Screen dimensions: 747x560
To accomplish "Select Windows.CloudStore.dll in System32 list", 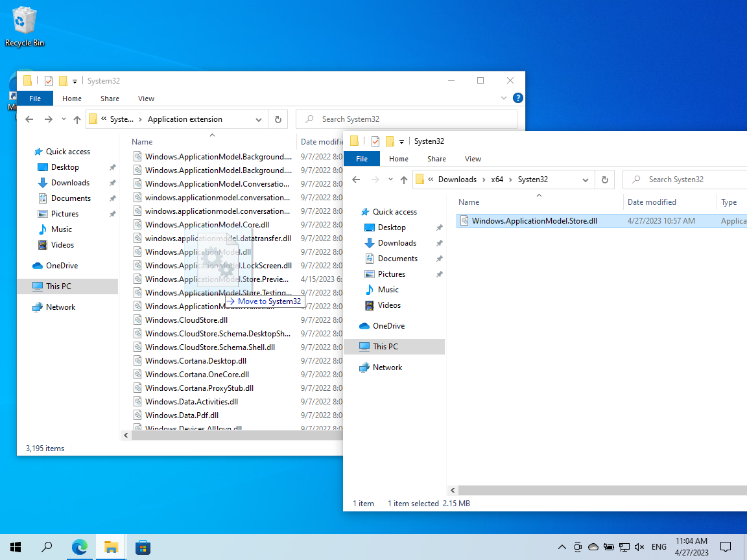I will click(x=186, y=320).
